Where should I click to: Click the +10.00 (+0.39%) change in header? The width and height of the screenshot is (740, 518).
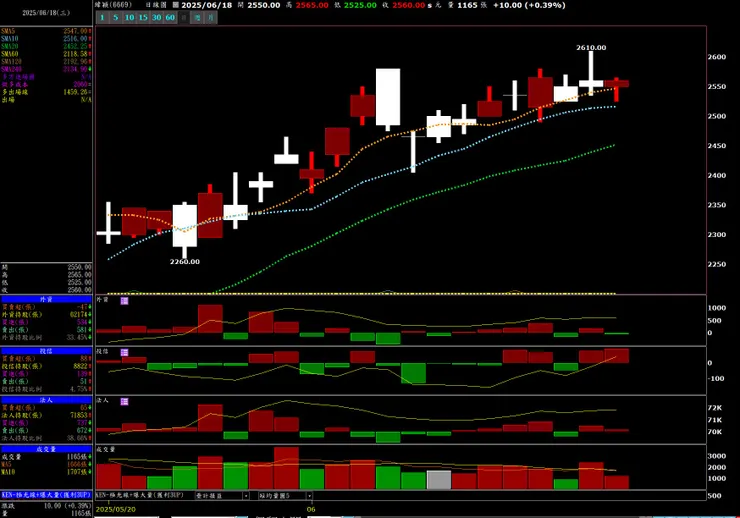pyautogui.click(x=529, y=5)
